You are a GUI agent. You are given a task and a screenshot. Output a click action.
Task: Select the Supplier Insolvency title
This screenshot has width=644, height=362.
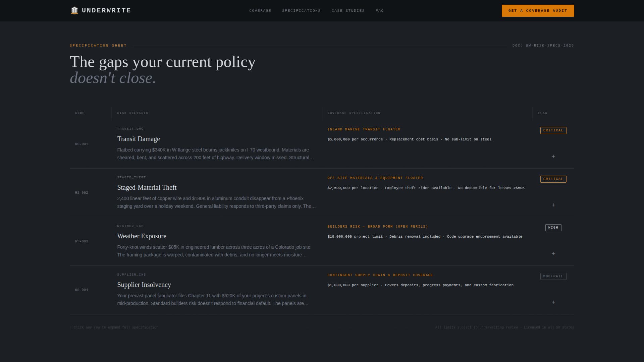144,285
